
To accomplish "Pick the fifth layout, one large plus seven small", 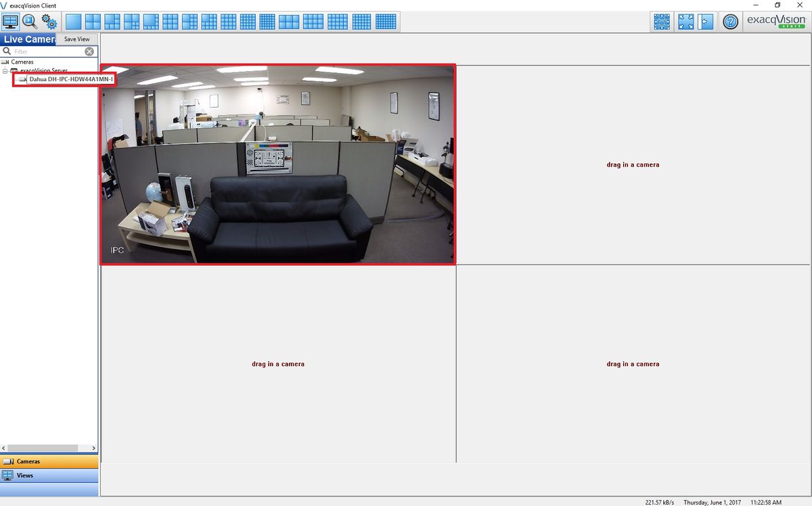I will pyautogui.click(x=152, y=22).
